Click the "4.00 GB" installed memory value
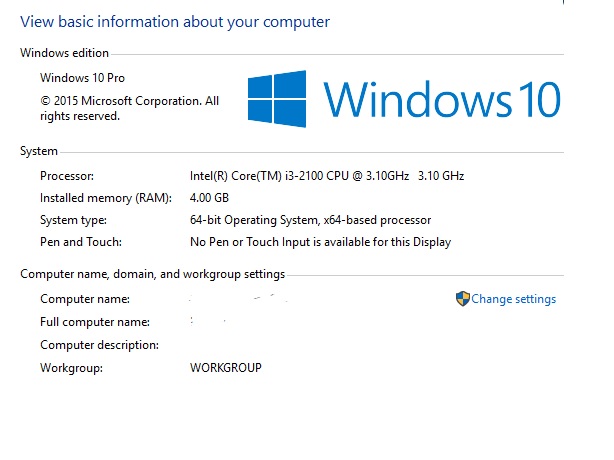This screenshot has width=614, height=460. 209,198
